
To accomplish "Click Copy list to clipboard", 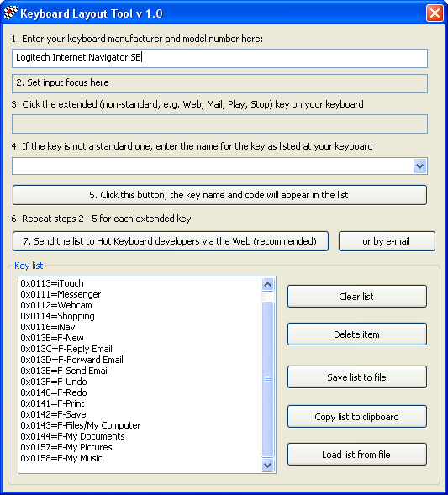I will pos(357,417).
